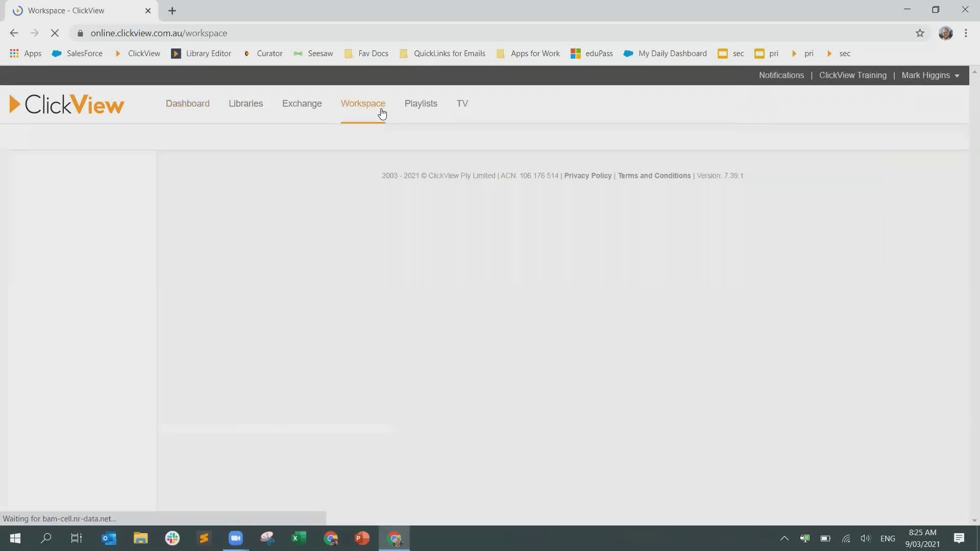Open the ENG language indicator
The width and height of the screenshot is (980, 551).
point(888,538)
